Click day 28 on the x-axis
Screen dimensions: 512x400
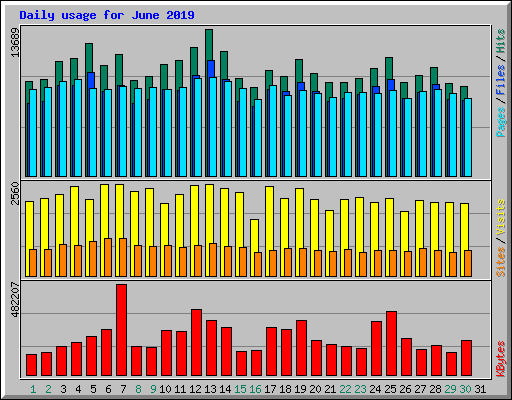(435, 389)
